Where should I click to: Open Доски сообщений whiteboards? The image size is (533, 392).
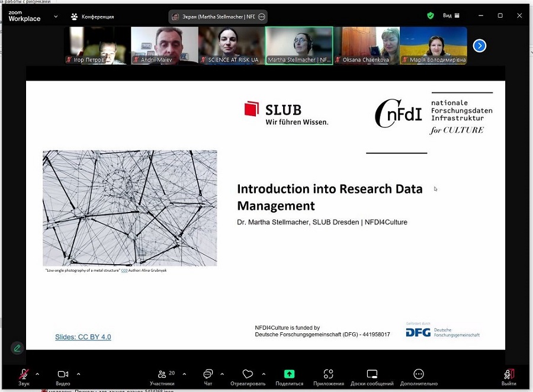[x=372, y=375]
